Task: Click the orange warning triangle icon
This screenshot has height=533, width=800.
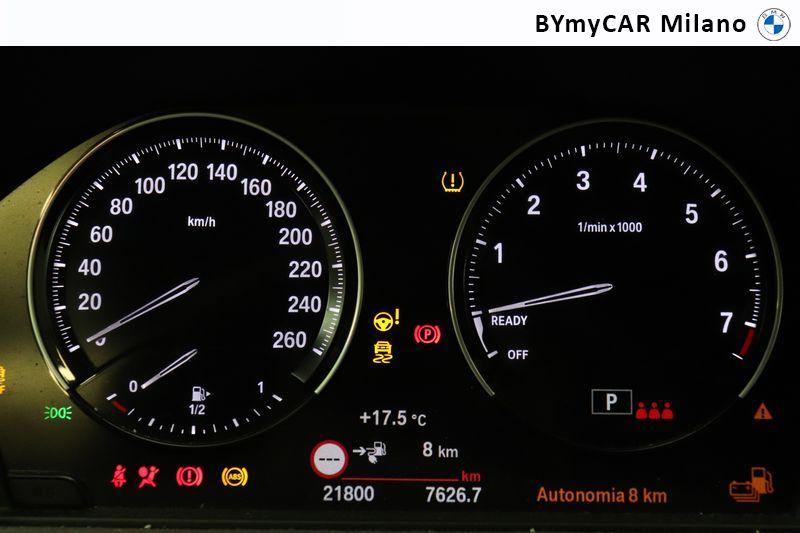Action: tap(763, 411)
